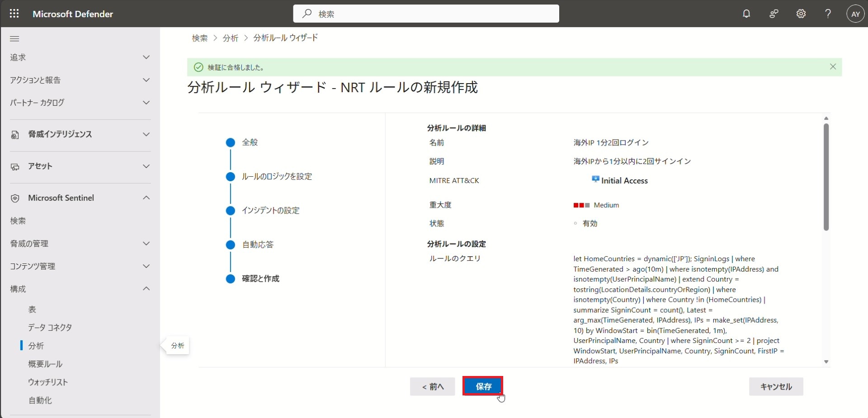Open the help question mark icon
The image size is (868, 418).
[828, 14]
